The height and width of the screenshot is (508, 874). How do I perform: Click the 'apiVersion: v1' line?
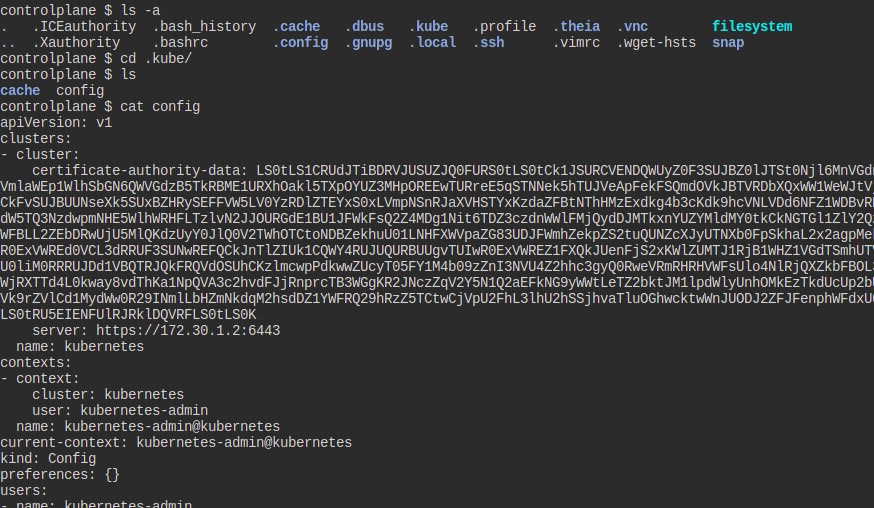(x=56, y=123)
